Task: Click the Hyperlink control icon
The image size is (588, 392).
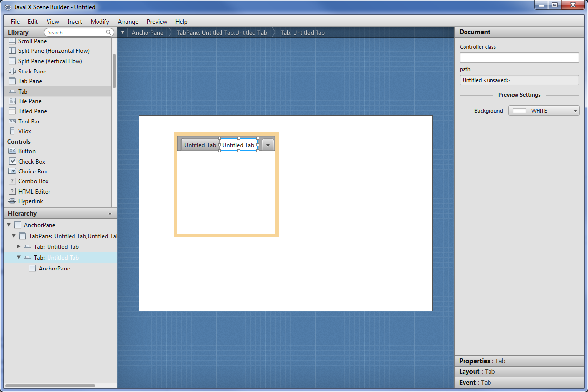Action: (x=12, y=201)
